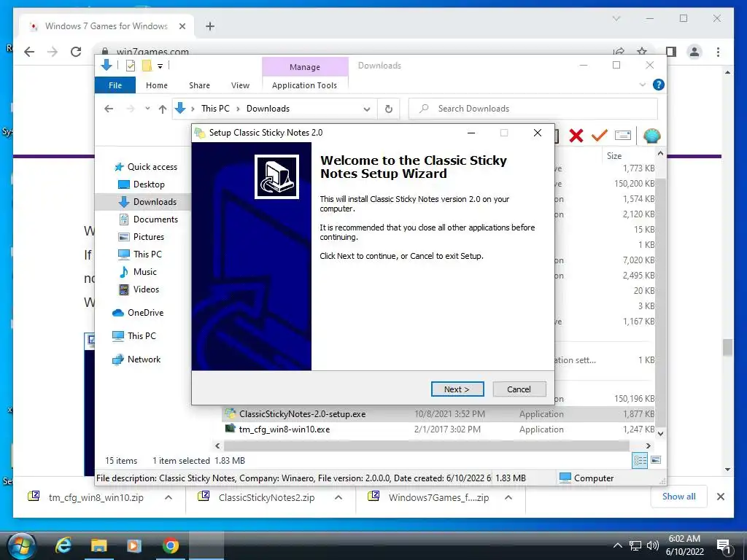Open Chrome's three-dot menu
747x560 pixels.
[x=718, y=52]
